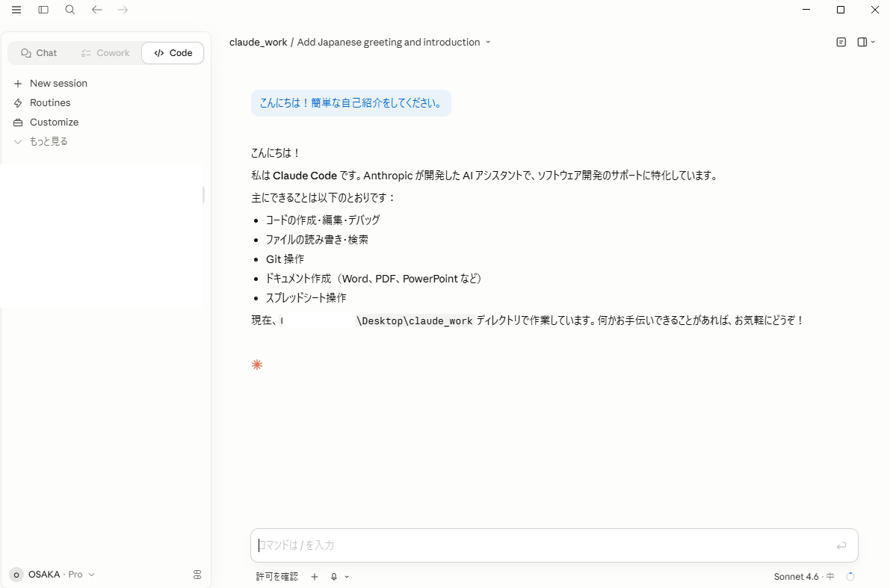890x588 pixels.
Task: Click the plus icon beside New session
Action: coord(18,84)
